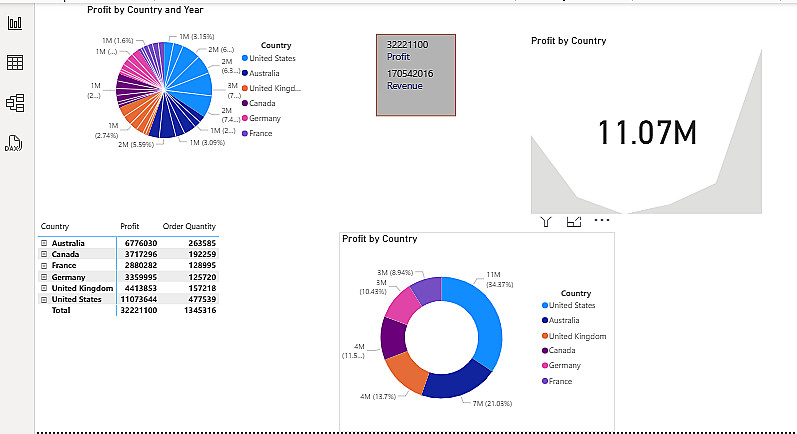The width and height of the screenshot is (797, 434).
Task: Select the Country column header in the matrix
Action: pyautogui.click(x=54, y=226)
